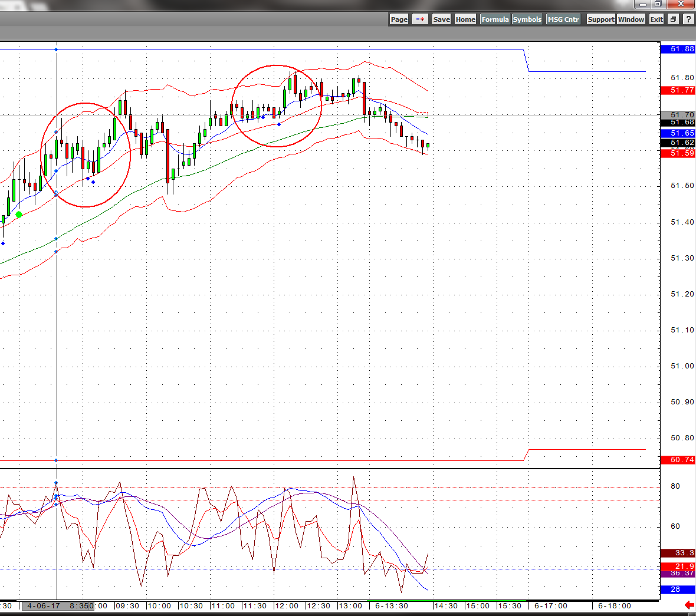Select the blue handle on the 50.74 support line
This screenshot has width=696, height=616.
pos(56,460)
